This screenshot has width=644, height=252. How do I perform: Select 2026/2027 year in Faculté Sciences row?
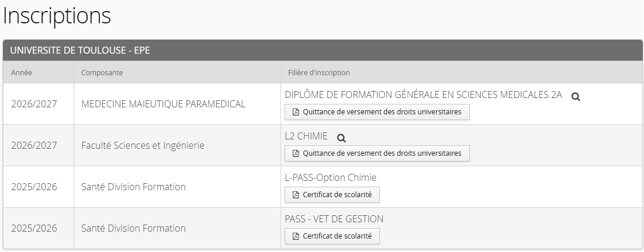[34, 145]
